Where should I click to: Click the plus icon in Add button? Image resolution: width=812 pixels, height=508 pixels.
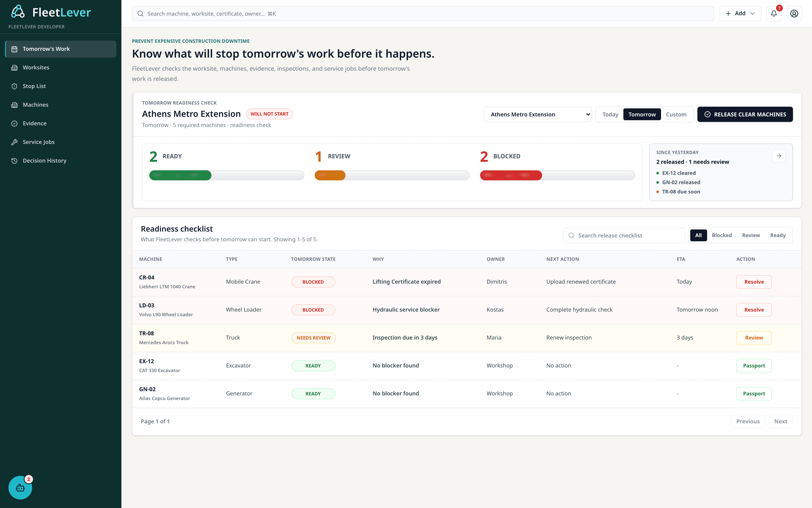[x=728, y=13]
